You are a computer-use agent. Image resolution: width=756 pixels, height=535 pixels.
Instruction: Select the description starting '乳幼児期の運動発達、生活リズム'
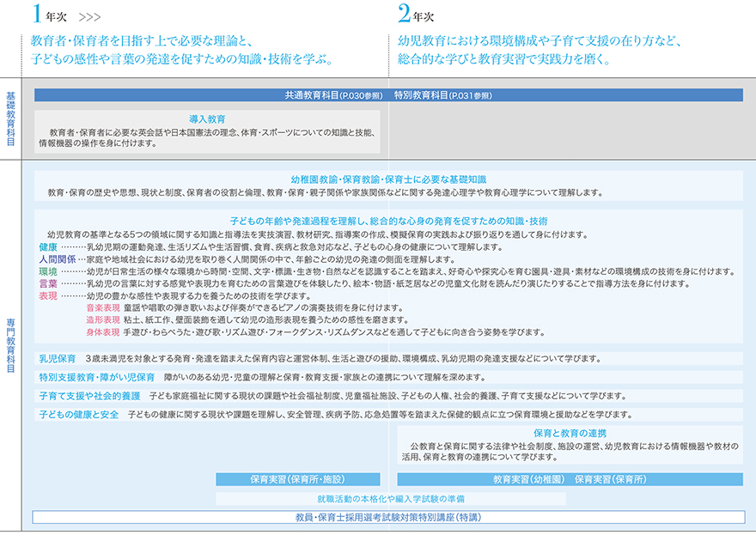(295, 247)
